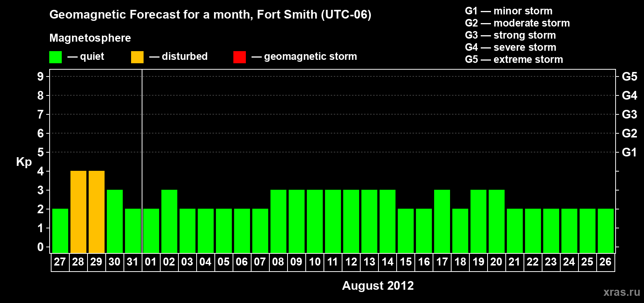Screen dimensions: 644x303
Task: Click date label 19 on the axis
Action: 478,262
